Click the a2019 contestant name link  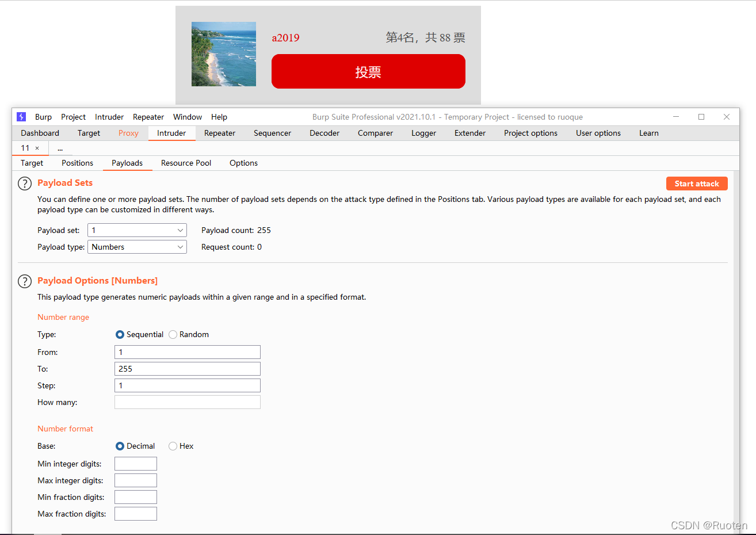286,38
